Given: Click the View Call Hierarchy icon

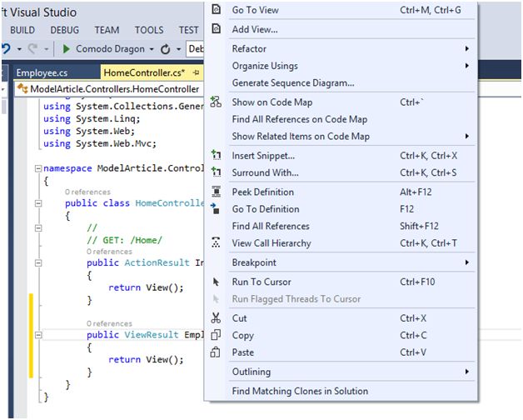Looking at the screenshot, I should pos(217,243).
